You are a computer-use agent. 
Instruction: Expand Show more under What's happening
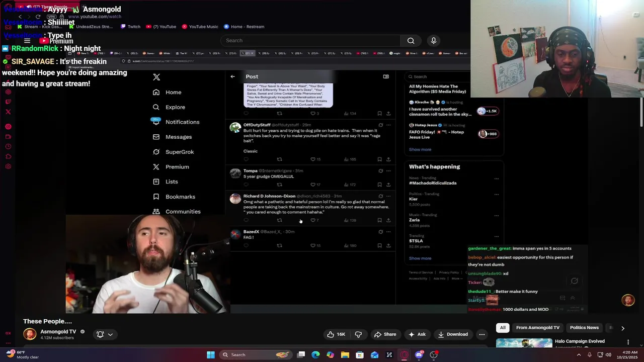coord(420,258)
